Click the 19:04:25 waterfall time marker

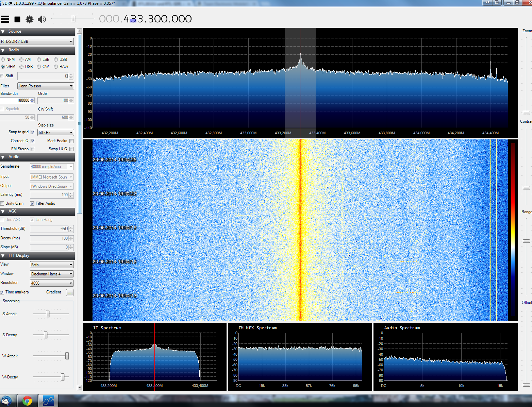coord(115,159)
